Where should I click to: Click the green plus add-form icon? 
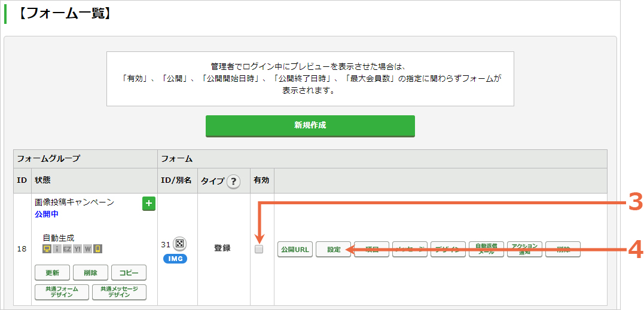coord(149,204)
